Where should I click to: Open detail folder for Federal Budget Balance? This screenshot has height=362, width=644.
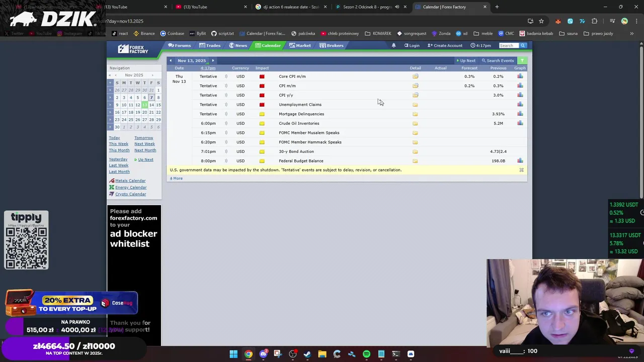[x=415, y=161]
